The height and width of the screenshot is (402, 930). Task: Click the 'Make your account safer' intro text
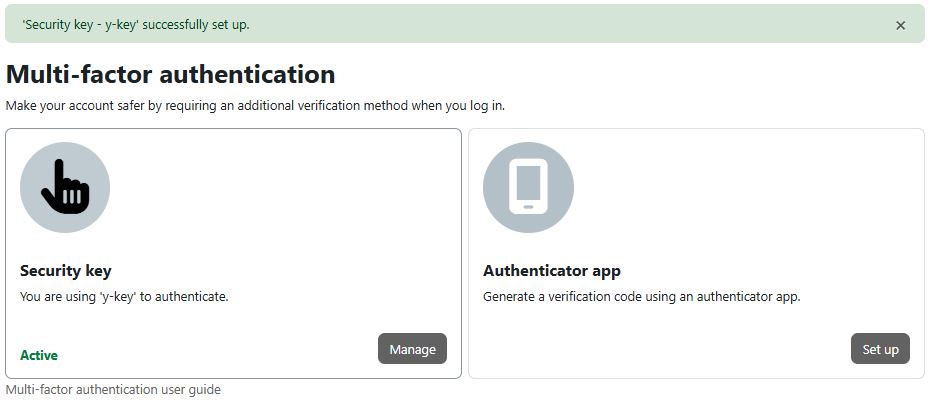pyautogui.click(x=255, y=104)
